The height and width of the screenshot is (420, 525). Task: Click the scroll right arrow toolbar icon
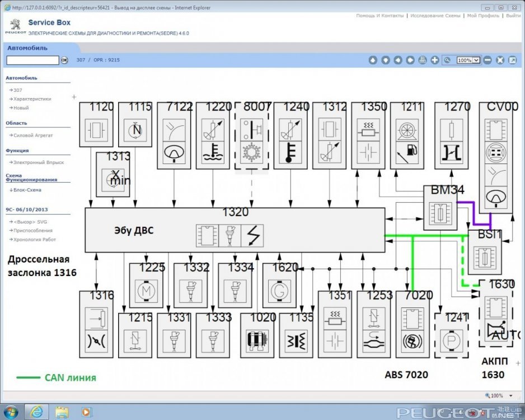[410, 60]
